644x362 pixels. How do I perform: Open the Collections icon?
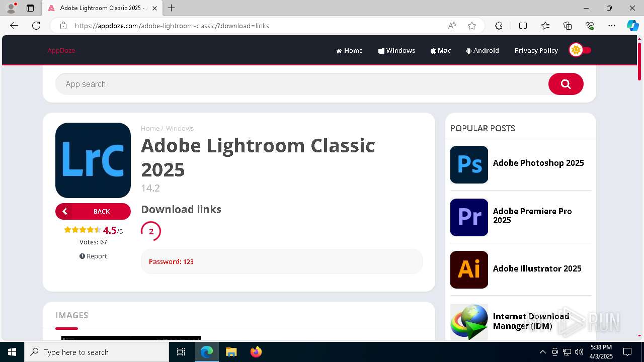[x=568, y=26]
